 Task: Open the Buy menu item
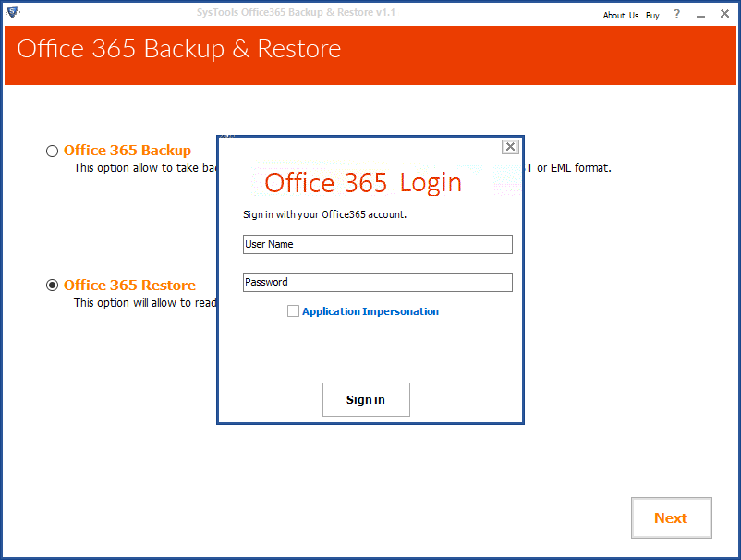[652, 15]
